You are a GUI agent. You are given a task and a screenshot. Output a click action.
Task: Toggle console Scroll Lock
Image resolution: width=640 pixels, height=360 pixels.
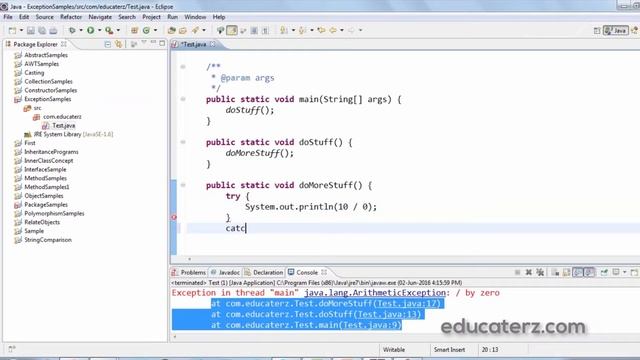tap(566, 272)
